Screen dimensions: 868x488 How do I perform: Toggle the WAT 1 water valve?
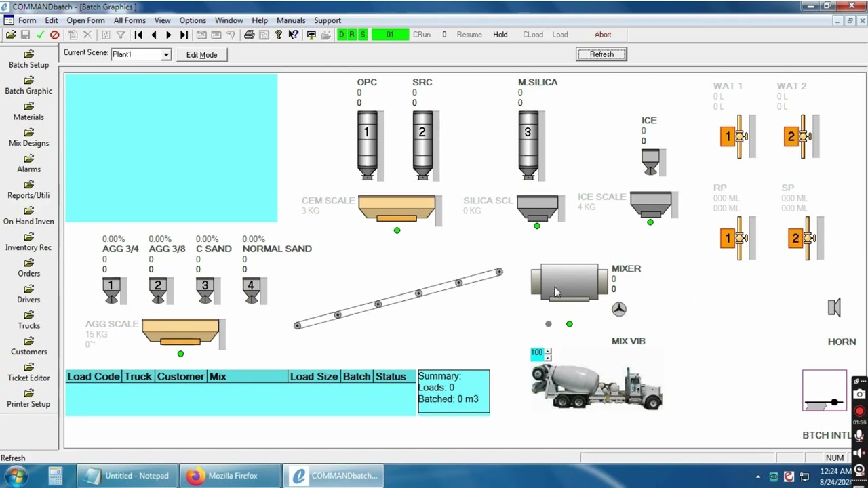point(734,137)
